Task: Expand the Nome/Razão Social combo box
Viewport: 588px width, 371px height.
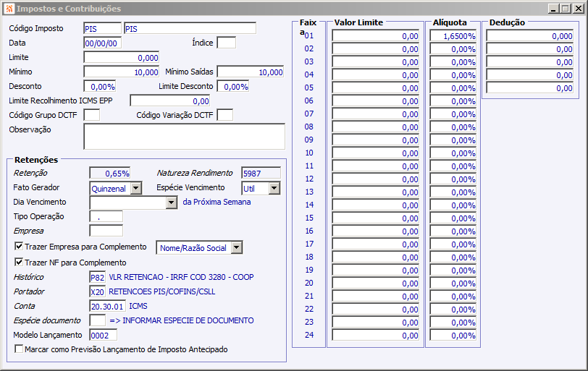Action: pos(237,247)
